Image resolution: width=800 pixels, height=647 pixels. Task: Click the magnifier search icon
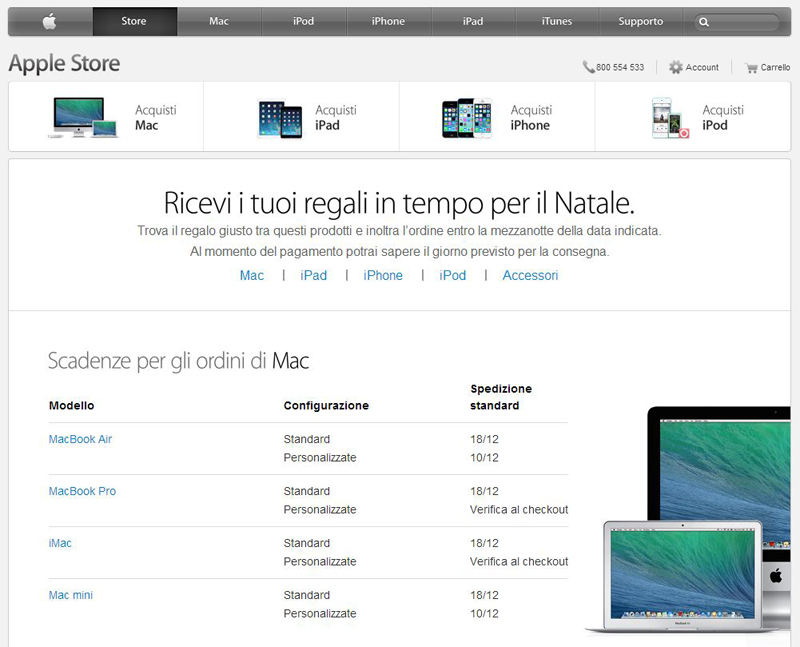tap(704, 22)
